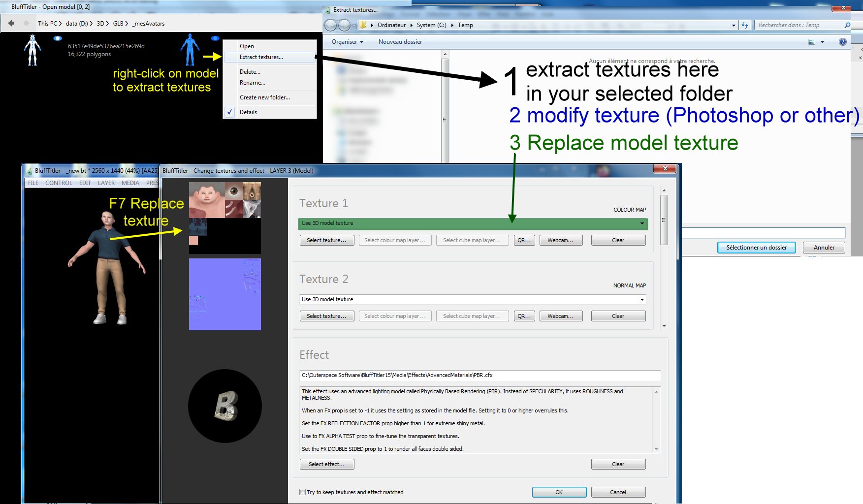Open the 'GLB' breadcrumb folder
The height and width of the screenshot is (504, 863).
point(118,23)
